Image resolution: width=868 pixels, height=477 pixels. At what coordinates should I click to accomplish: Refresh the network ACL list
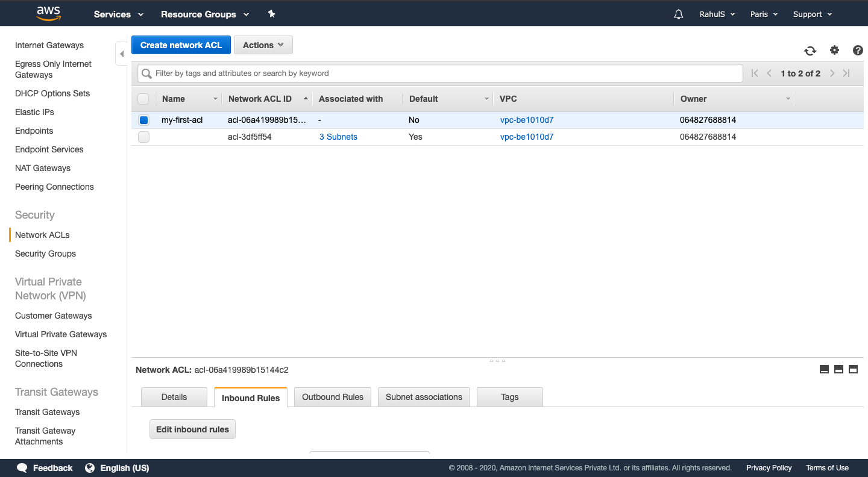pyautogui.click(x=810, y=51)
